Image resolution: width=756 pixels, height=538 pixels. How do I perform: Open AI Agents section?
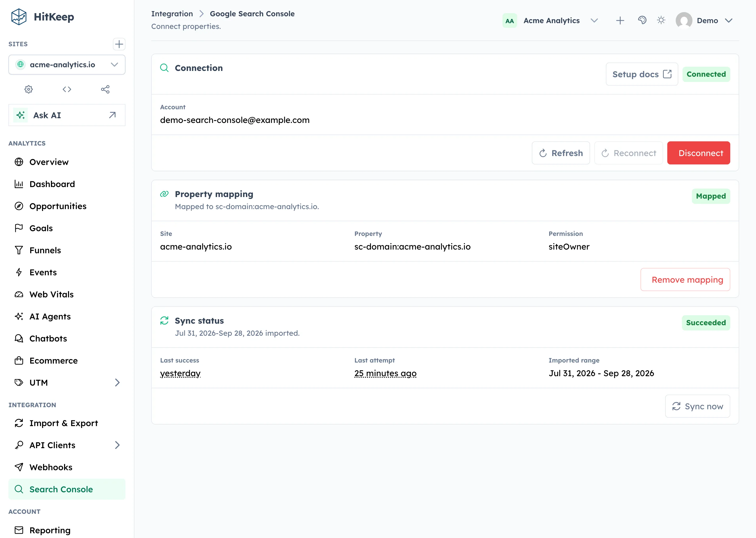click(67, 316)
